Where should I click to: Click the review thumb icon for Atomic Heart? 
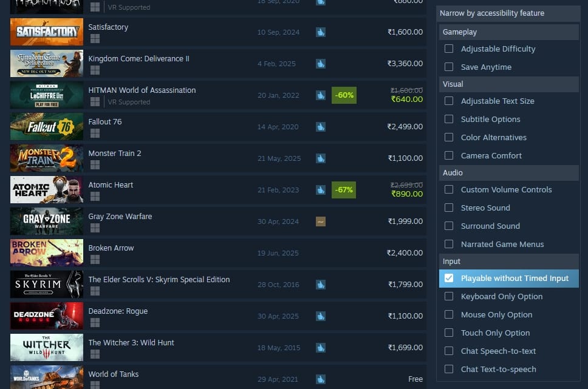[321, 190]
